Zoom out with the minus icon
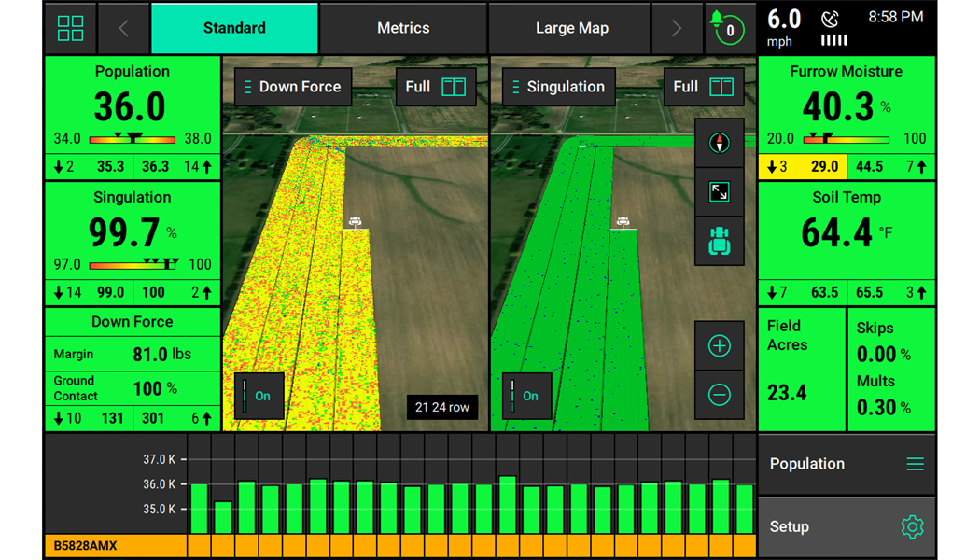 point(719,395)
